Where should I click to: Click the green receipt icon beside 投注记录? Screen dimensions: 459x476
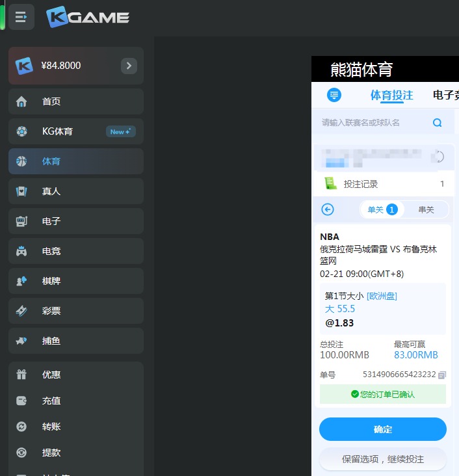(x=330, y=183)
